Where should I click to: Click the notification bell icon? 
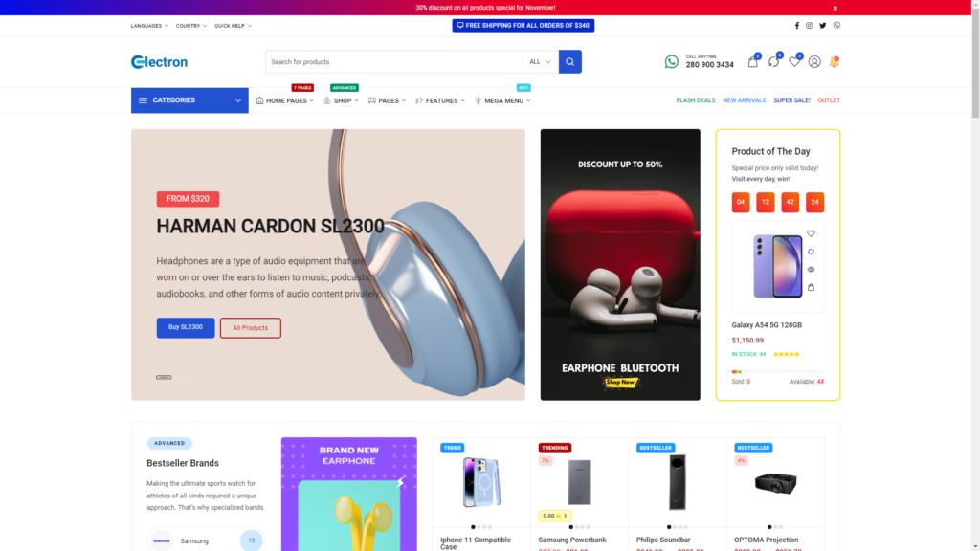click(835, 62)
